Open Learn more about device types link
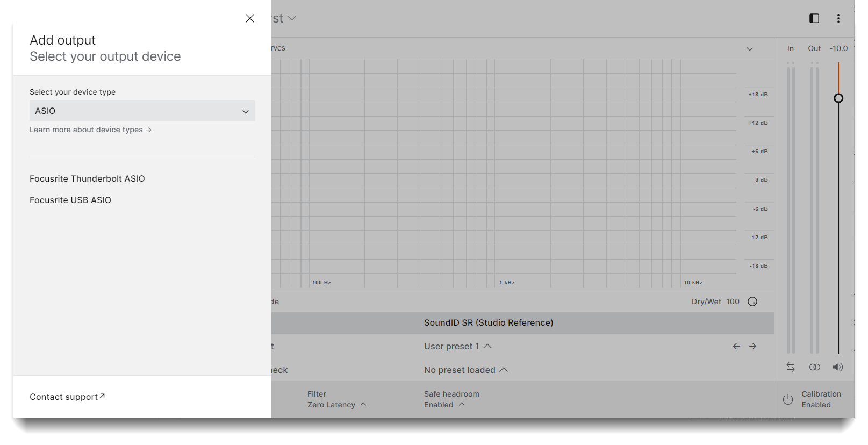The height and width of the screenshot is (445, 868). (x=91, y=130)
